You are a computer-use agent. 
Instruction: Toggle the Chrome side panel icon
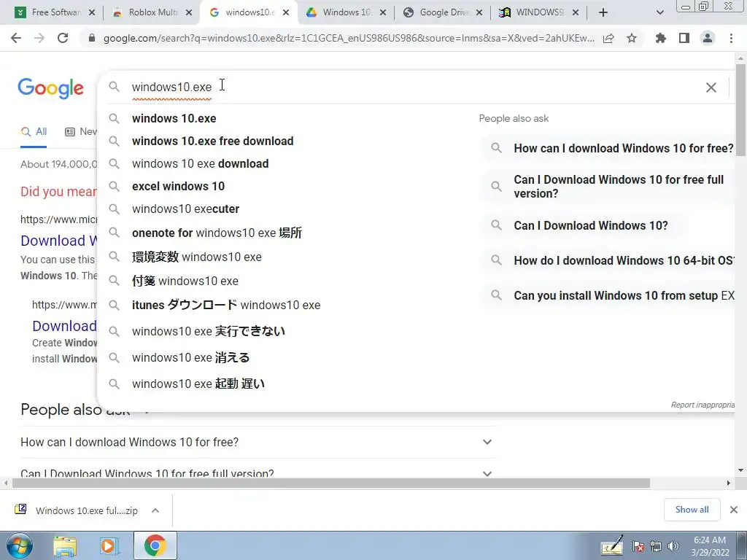pos(684,38)
